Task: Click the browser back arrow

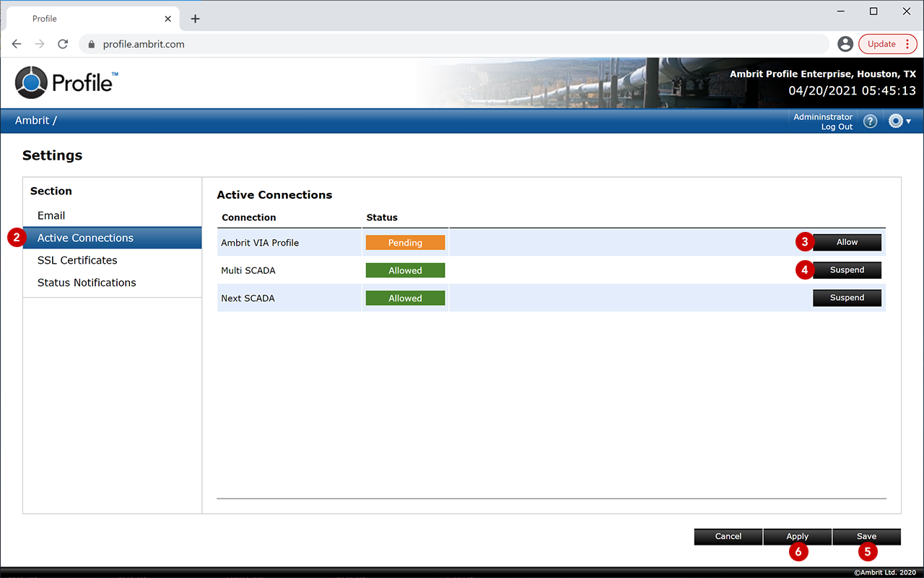Action: point(17,44)
